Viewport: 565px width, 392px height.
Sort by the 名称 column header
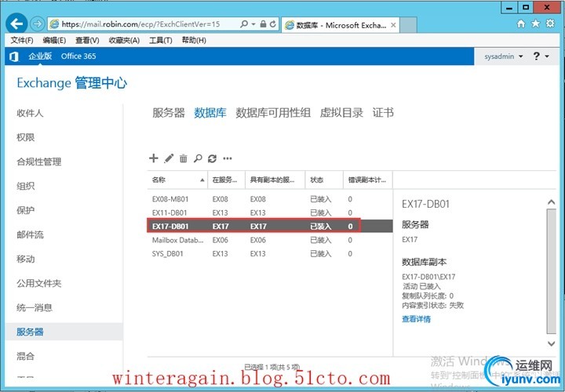[177, 180]
